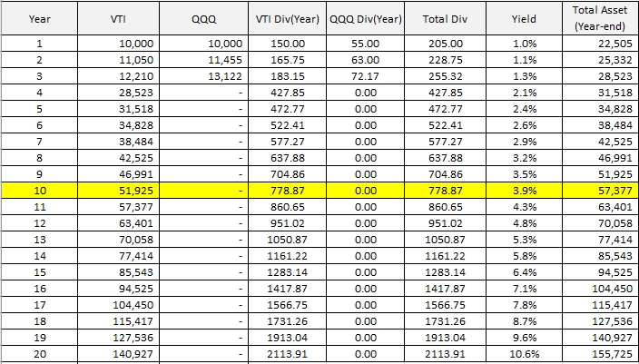Click Total Asset cell 25,332

[x=600, y=60]
